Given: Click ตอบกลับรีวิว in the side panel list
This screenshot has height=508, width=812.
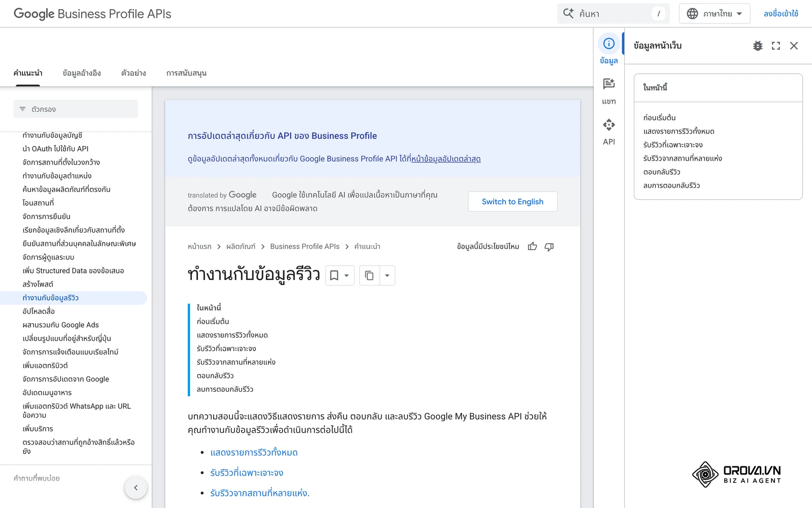Looking at the screenshot, I should (662, 172).
